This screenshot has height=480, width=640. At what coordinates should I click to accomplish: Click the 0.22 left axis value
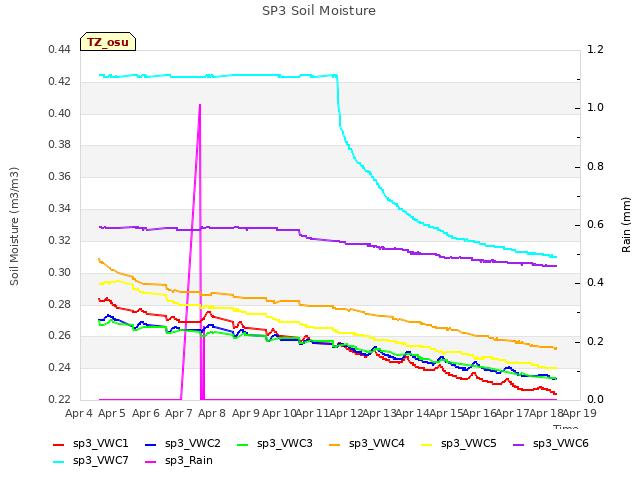[x=60, y=399]
